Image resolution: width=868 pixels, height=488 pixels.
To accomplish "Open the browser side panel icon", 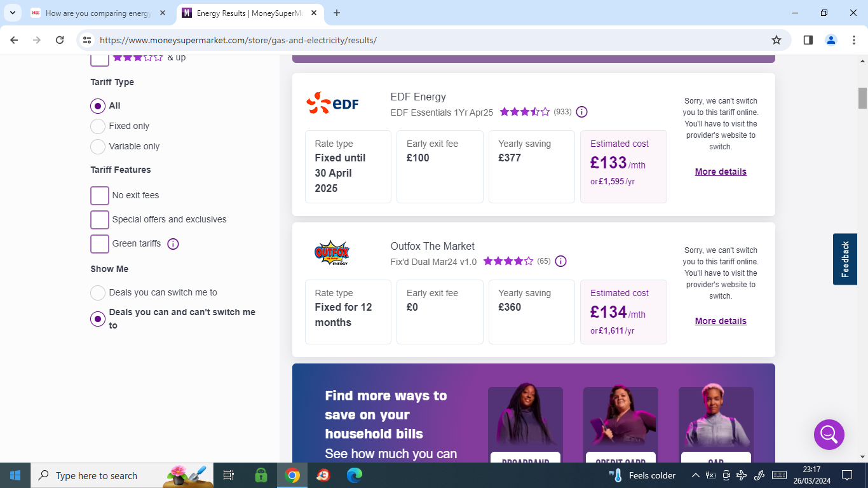I will point(808,40).
